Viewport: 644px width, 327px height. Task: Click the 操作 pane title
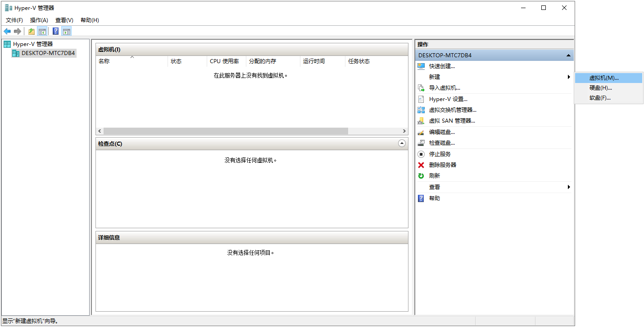[423, 44]
